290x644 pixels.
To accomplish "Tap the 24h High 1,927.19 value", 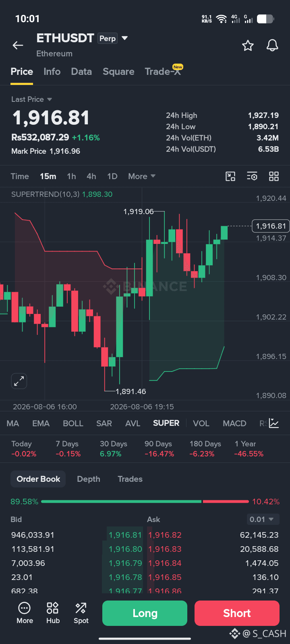I will [263, 116].
